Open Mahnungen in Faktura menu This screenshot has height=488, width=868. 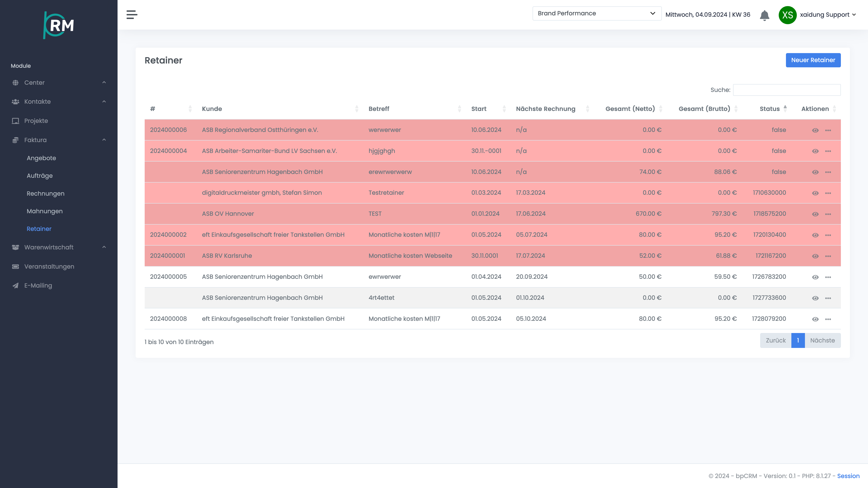pyautogui.click(x=45, y=211)
